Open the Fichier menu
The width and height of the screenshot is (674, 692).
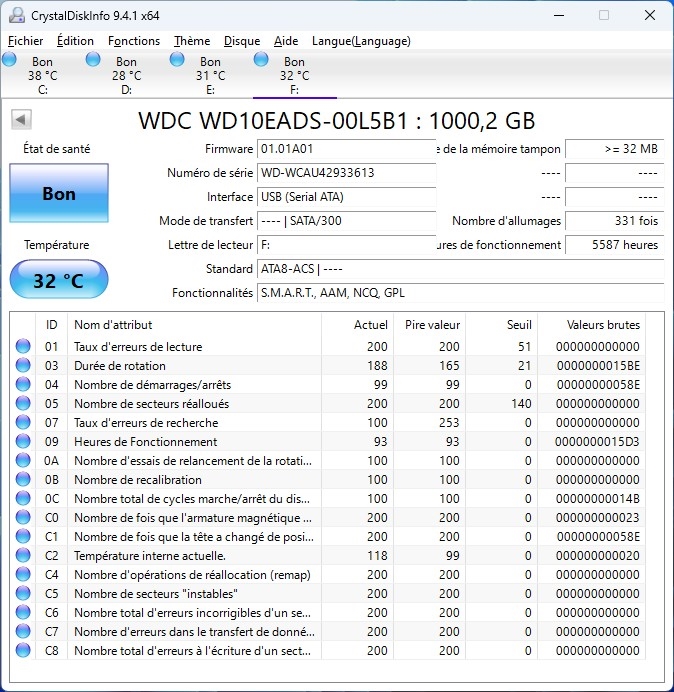pyautogui.click(x=26, y=41)
